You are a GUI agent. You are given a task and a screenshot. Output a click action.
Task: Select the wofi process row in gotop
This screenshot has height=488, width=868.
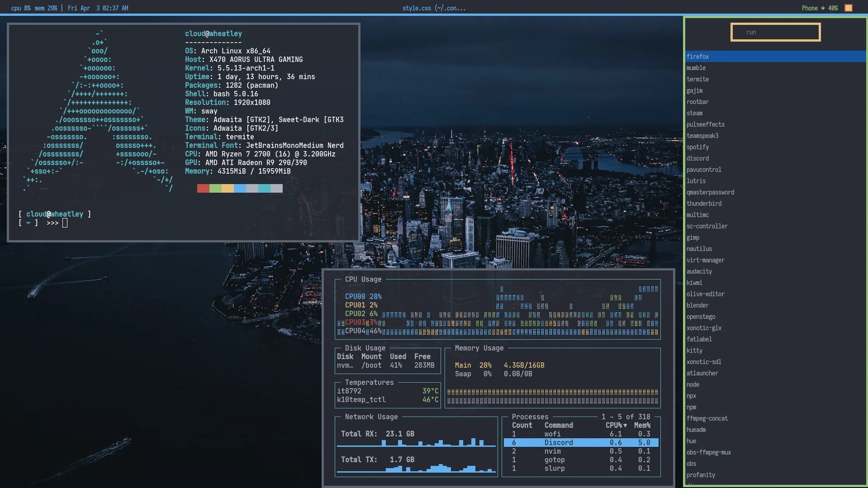[x=581, y=434]
